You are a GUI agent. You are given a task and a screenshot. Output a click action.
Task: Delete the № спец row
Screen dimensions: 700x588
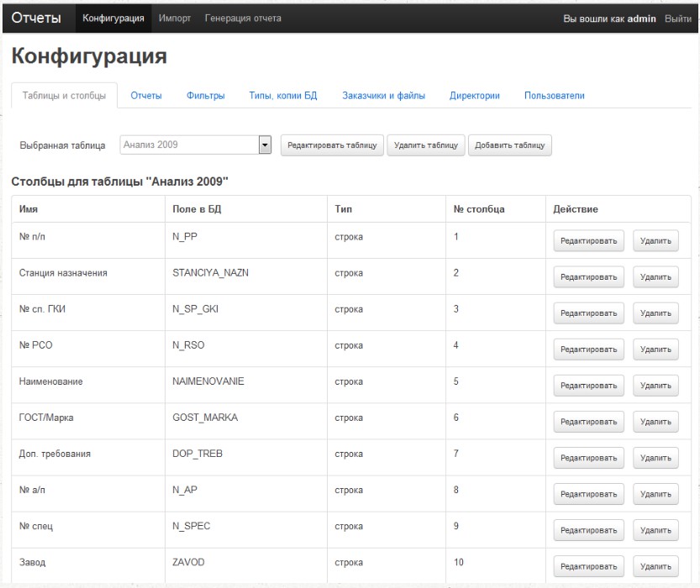point(655,530)
